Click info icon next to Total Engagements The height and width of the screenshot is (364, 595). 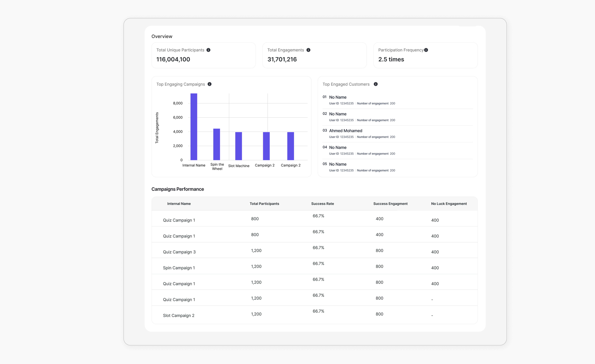click(x=308, y=50)
